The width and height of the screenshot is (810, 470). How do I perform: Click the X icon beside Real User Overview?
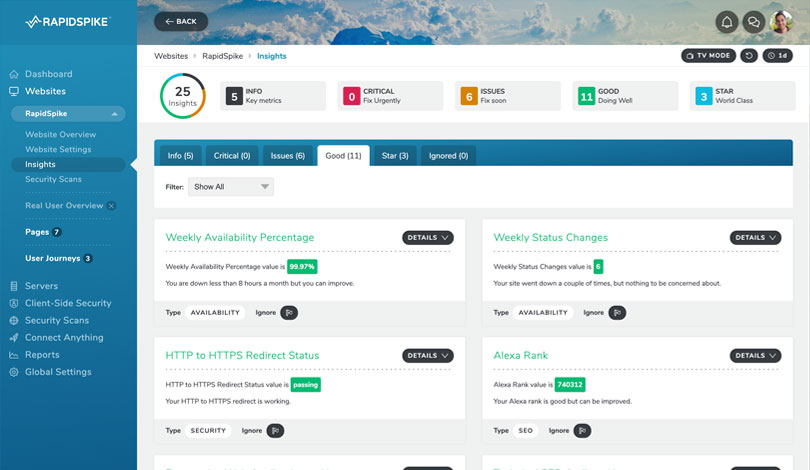pos(111,206)
